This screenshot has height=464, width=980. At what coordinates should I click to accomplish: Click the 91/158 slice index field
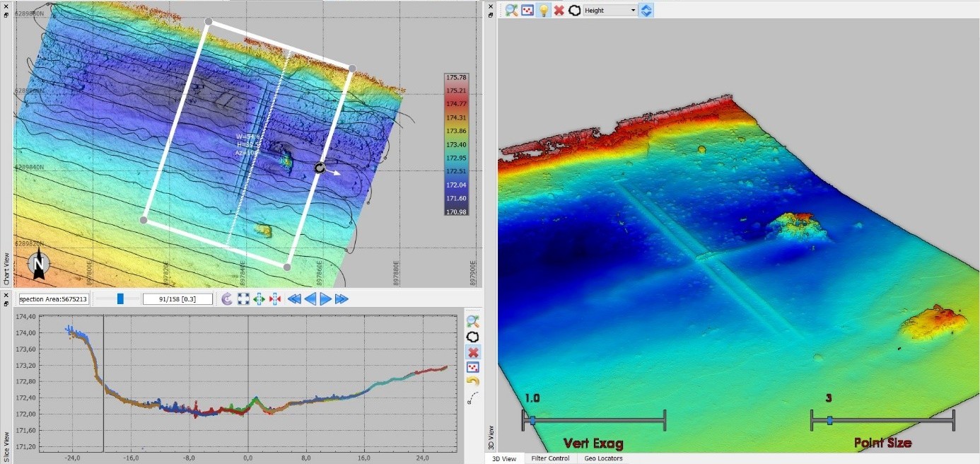click(177, 299)
